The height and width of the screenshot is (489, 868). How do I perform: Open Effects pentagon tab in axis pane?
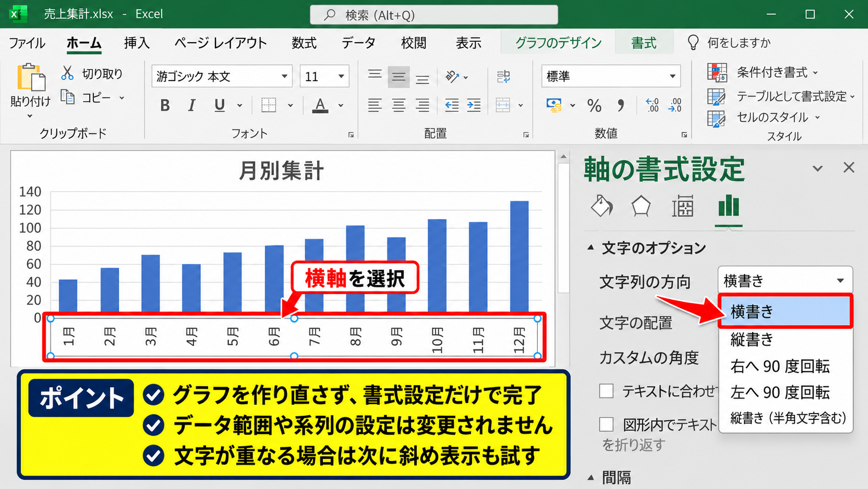tap(641, 206)
